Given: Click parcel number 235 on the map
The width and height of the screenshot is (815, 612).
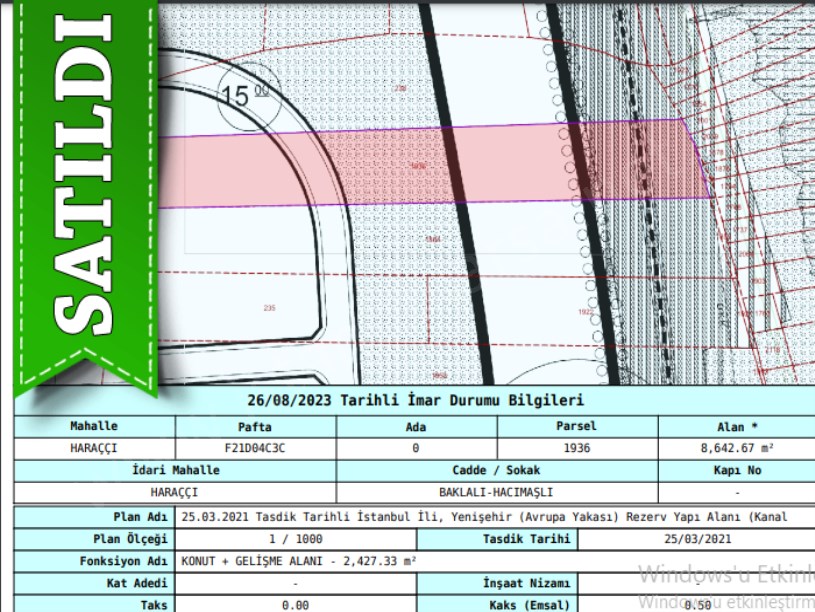Looking at the screenshot, I should coord(267,307).
